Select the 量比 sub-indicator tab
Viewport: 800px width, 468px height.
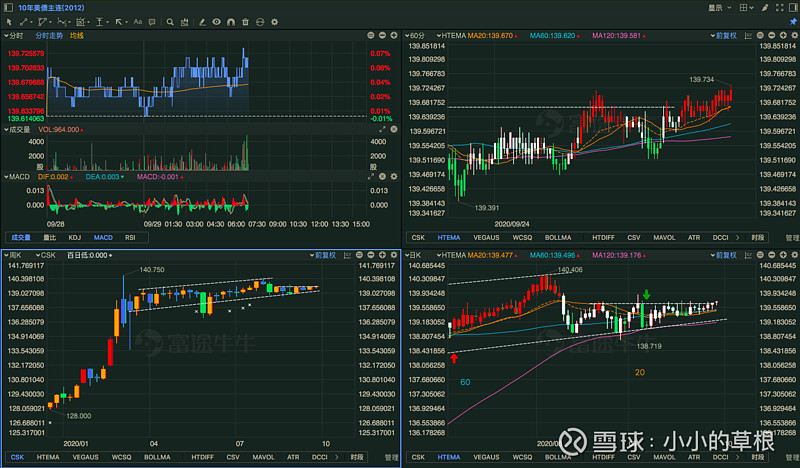coord(49,238)
